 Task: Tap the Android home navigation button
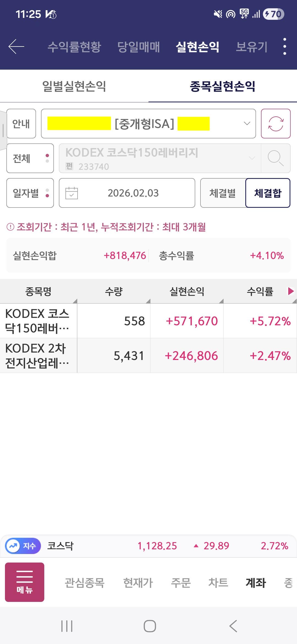point(150,626)
